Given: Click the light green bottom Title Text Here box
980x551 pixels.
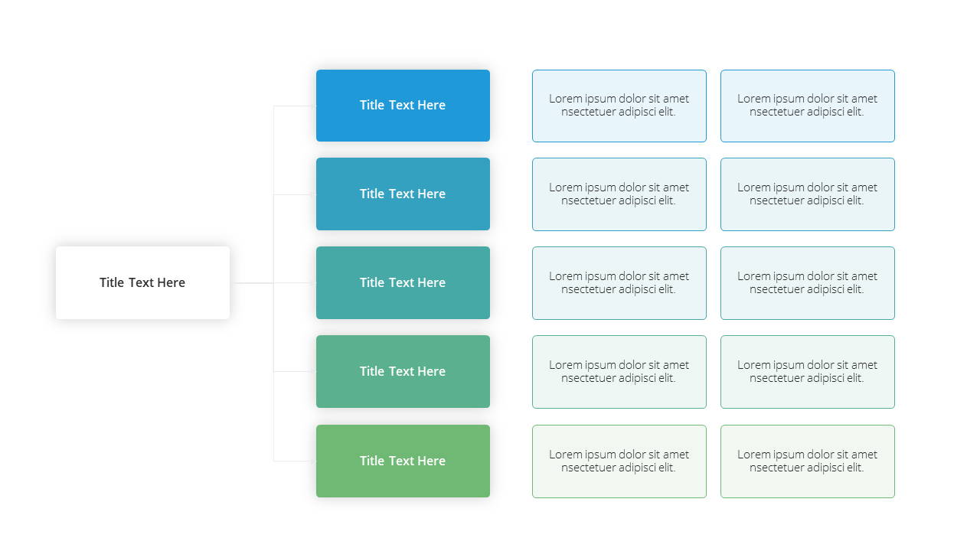Looking at the screenshot, I should coord(403,461).
